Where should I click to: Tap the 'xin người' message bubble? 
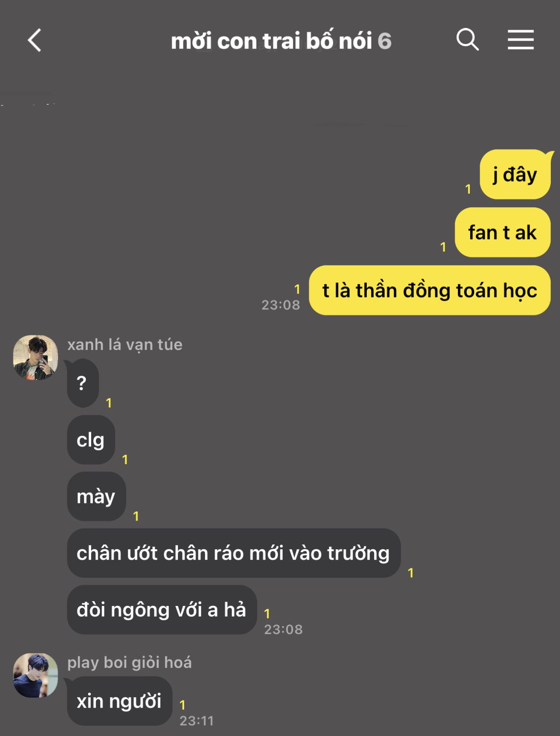coord(120,701)
